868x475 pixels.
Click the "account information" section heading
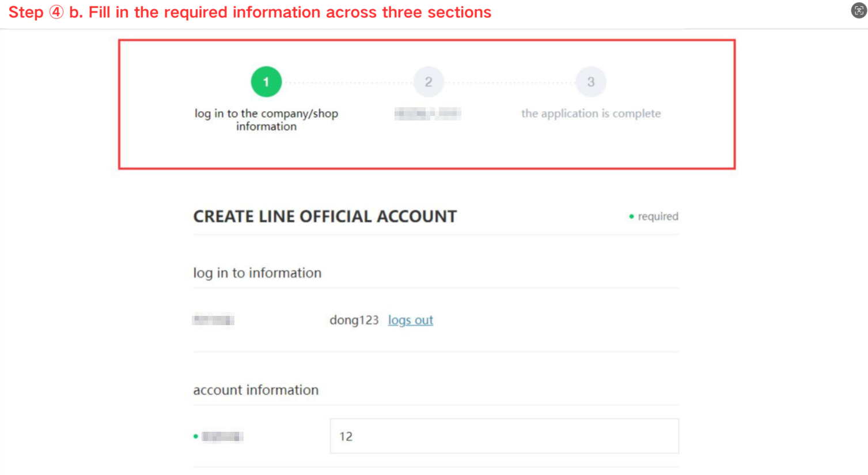pyautogui.click(x=256, y=390)
